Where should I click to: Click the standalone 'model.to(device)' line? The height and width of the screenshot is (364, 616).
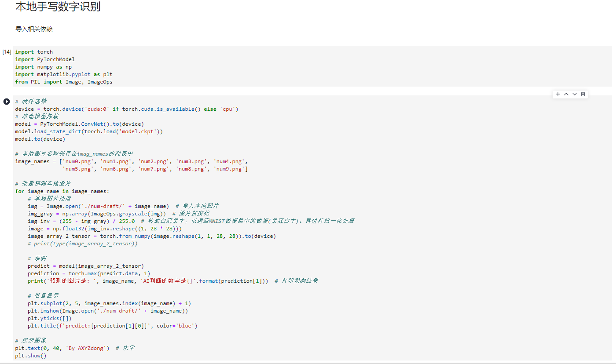(x=40, y=139)
